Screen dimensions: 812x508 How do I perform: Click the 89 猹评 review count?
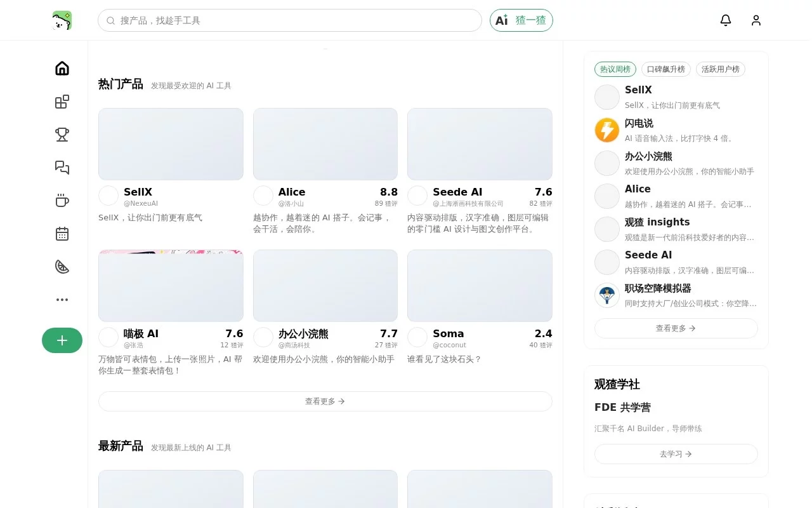coord(386,204)
